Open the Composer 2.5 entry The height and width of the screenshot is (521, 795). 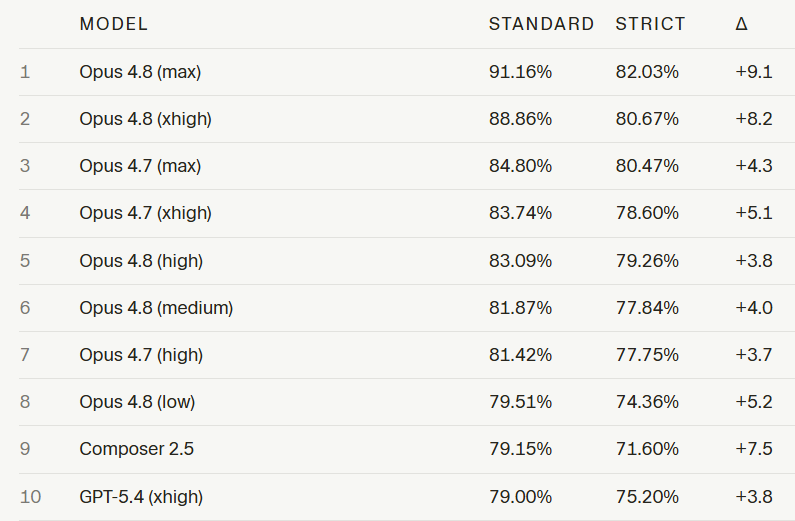click(x=136, y=449)
